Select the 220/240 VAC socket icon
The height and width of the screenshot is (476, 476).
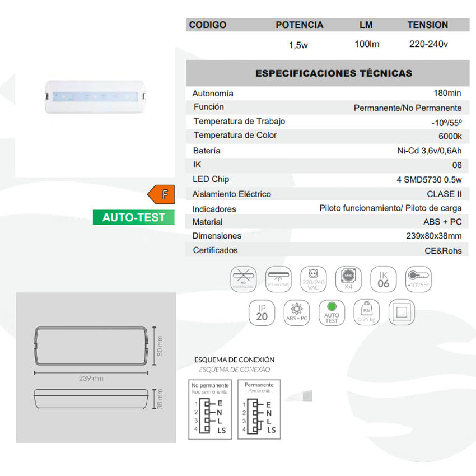coord(314,279)
